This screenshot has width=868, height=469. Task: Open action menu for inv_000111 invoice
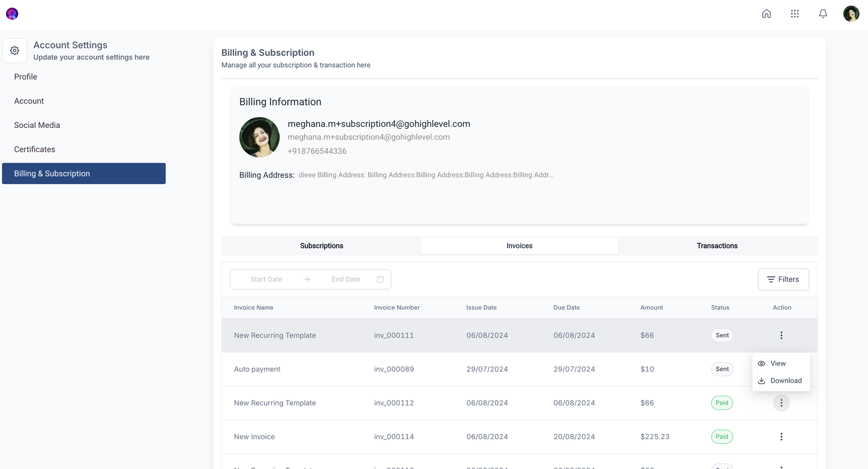click(x=781, y=336)
